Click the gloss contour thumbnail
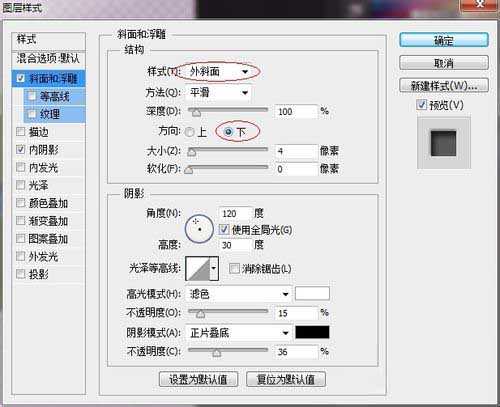The height and width of the screenshot is (407, 500). tap(198, 268)
